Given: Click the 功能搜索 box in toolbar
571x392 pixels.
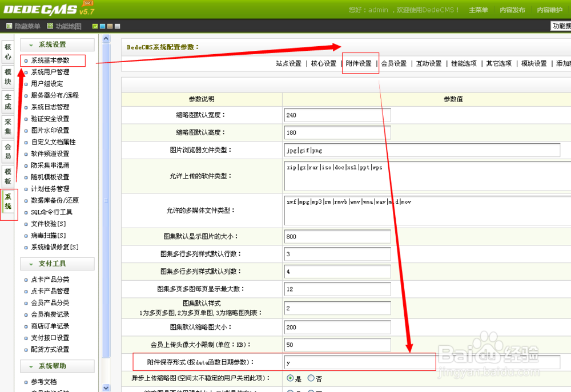Looking at the screenshot, I should (x=561, y=26).
